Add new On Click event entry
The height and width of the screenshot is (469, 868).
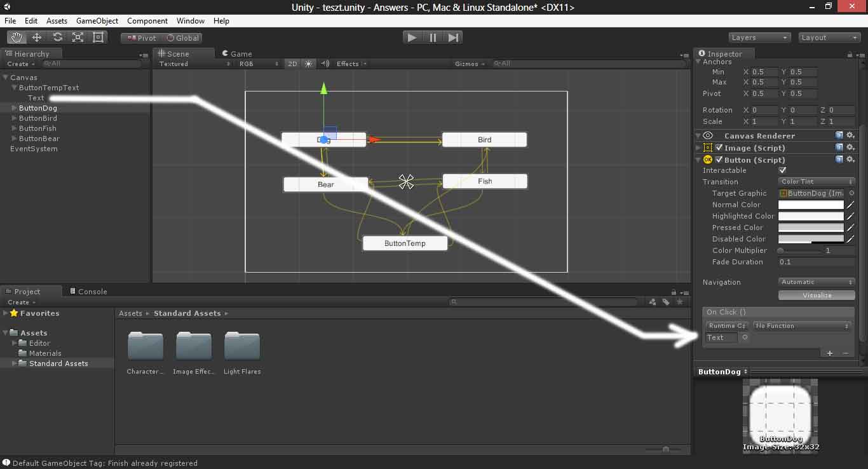(x=830, y=353)
